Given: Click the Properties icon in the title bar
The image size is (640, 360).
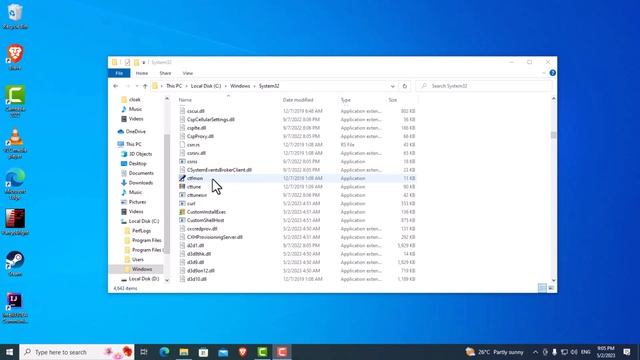Looking at the screenshot, I should point(127,62).
